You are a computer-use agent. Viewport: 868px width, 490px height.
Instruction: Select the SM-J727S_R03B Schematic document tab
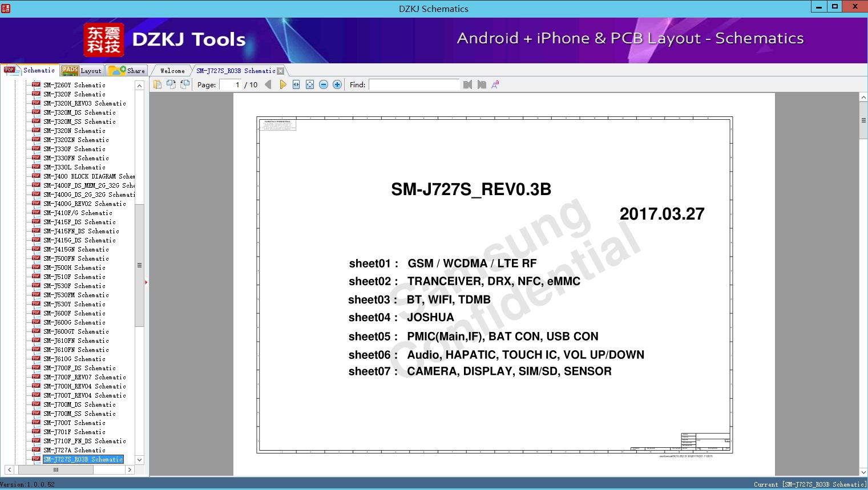tap(236, 71)
